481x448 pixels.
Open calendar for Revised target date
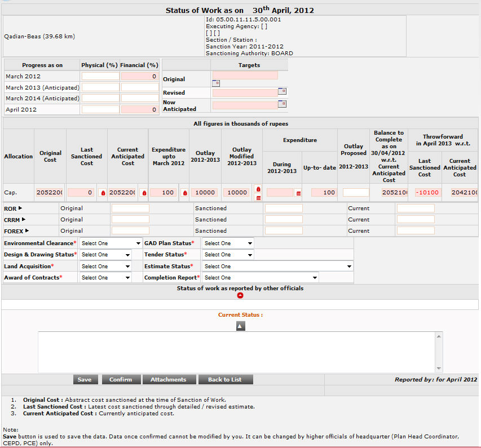point(283,91)
